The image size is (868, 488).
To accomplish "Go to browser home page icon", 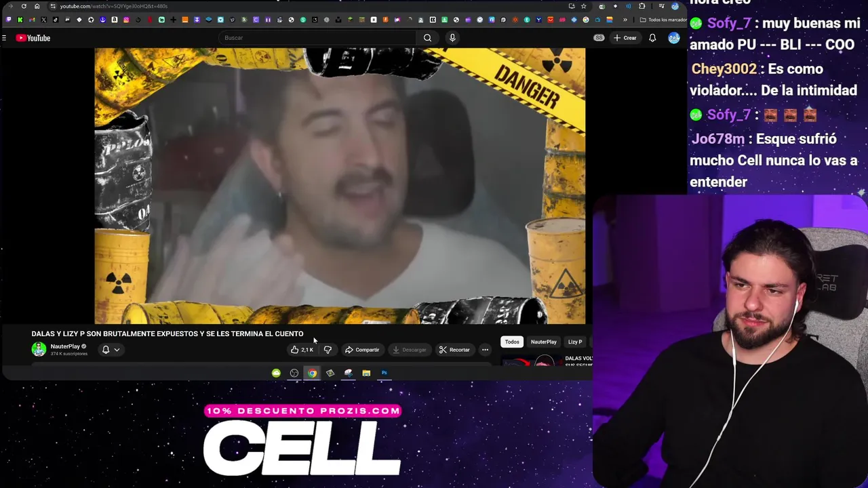I will tap(37, 6).
